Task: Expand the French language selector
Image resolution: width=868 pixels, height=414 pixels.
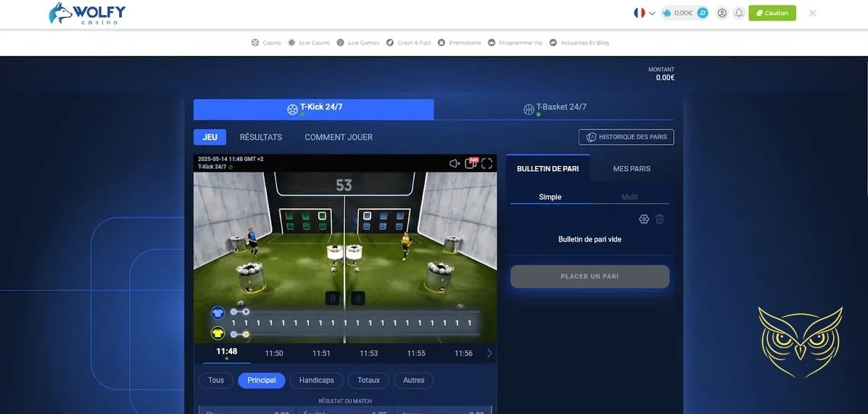Action: click(x=644, y=13)
